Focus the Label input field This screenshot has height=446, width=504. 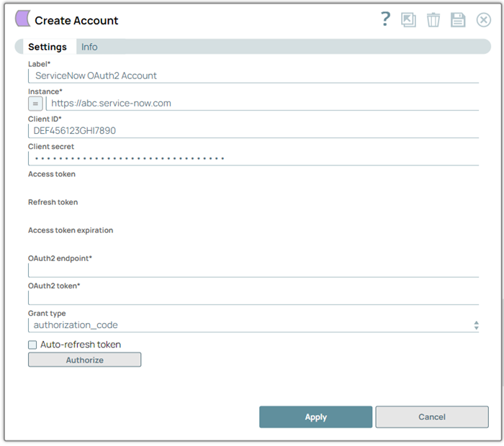(253, 76)
